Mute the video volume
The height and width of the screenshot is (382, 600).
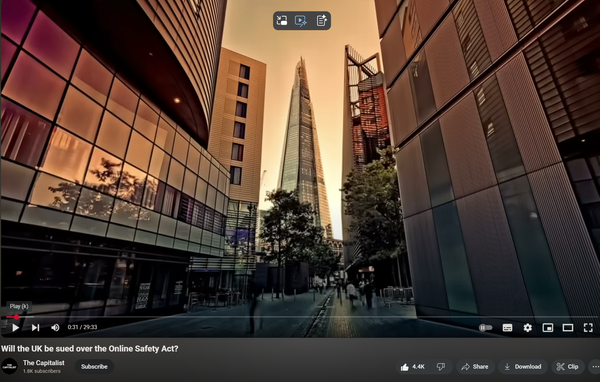pyautogui.click(x=55, y=328)
